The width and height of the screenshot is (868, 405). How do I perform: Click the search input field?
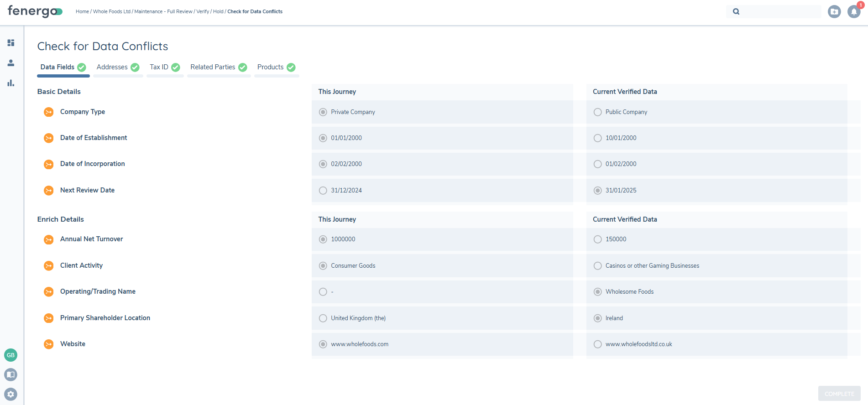tap(780, 12)
